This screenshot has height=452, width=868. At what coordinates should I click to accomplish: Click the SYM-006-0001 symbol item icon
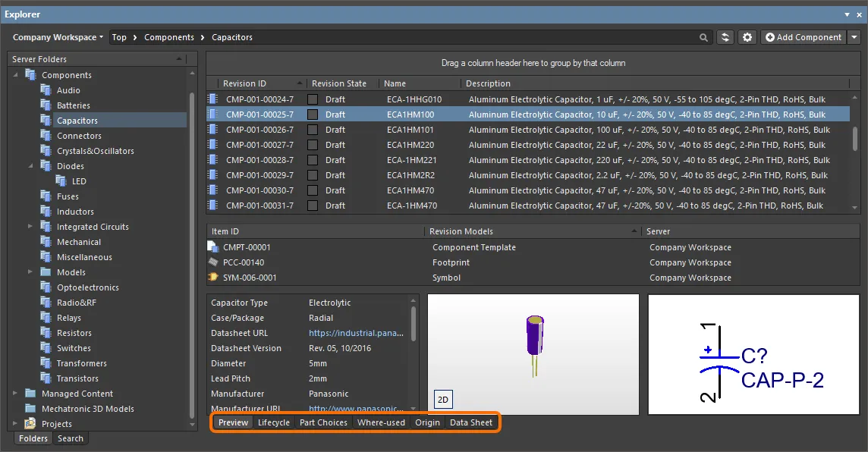click(x=213, y=278)
